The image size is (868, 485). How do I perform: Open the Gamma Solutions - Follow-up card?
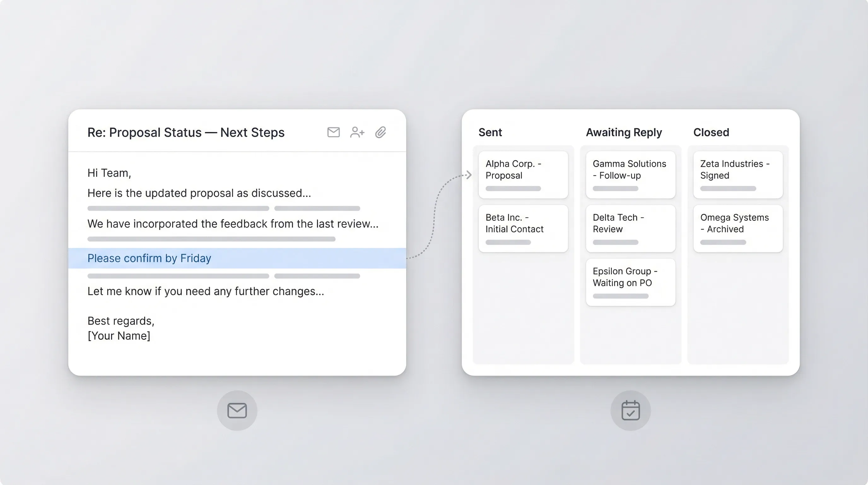630,174
